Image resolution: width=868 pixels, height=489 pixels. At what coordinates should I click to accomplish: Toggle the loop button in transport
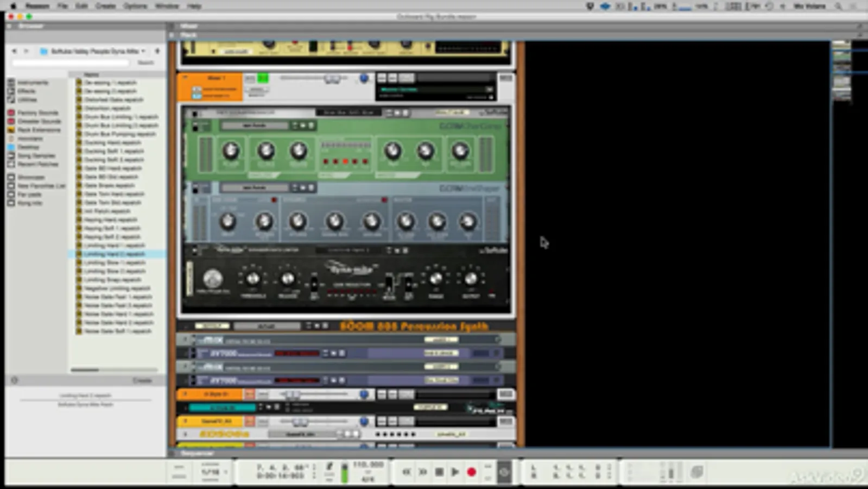[x=504, y=472]
